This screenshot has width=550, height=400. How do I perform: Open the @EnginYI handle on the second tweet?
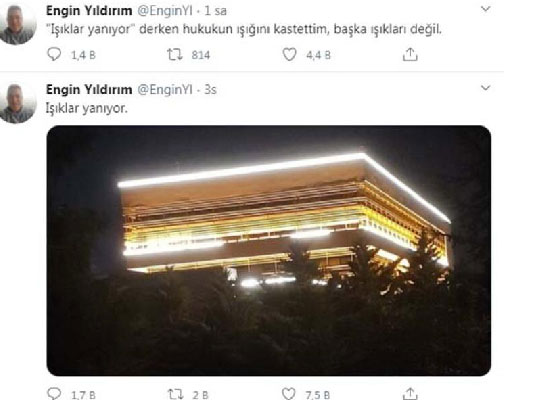(165, 89)
